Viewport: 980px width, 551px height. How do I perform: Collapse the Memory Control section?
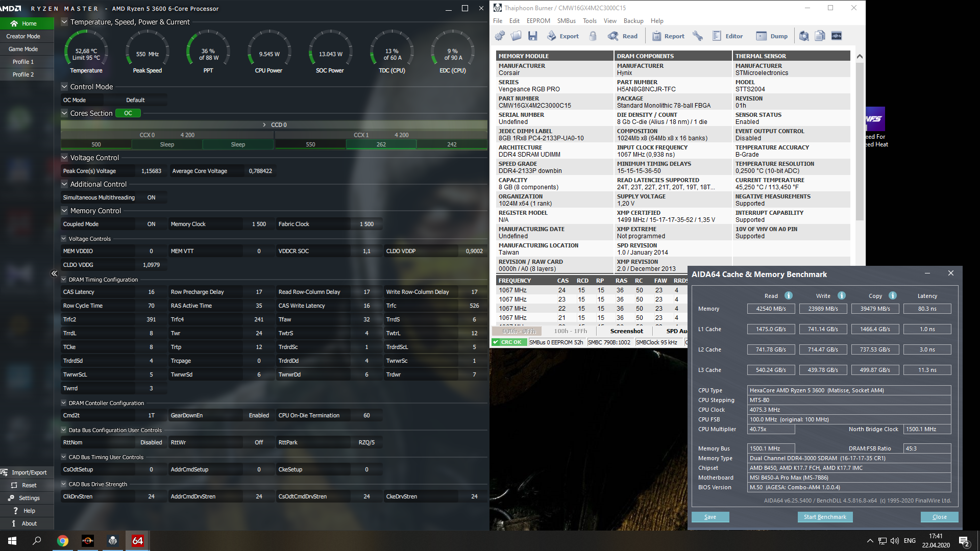[x=64, y=211]
